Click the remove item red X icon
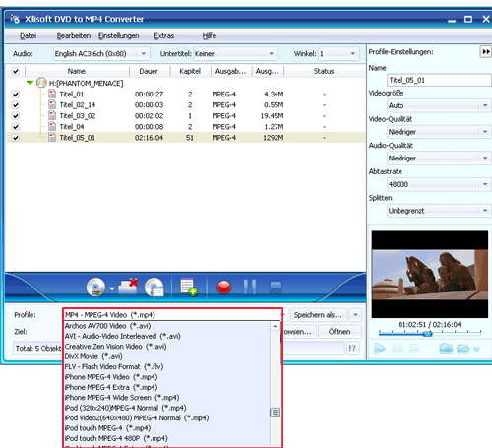Viewport: 492px width, 448px height. (128, 287)
